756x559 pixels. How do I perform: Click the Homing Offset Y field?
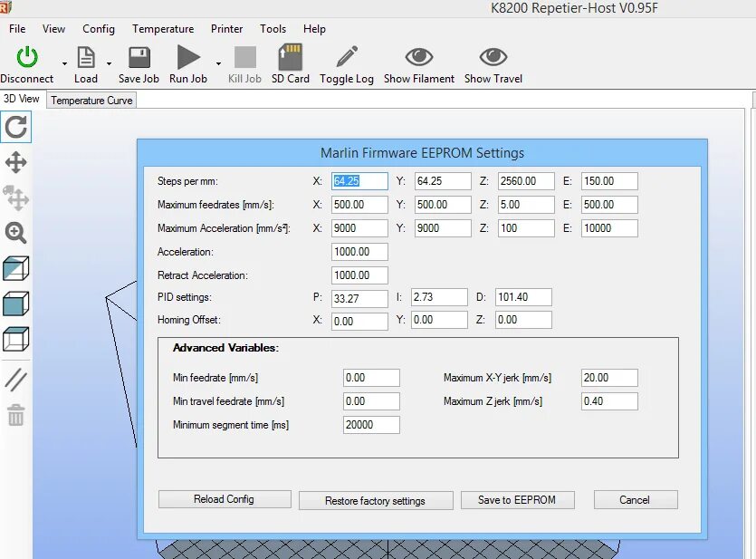tap(439, 320)
